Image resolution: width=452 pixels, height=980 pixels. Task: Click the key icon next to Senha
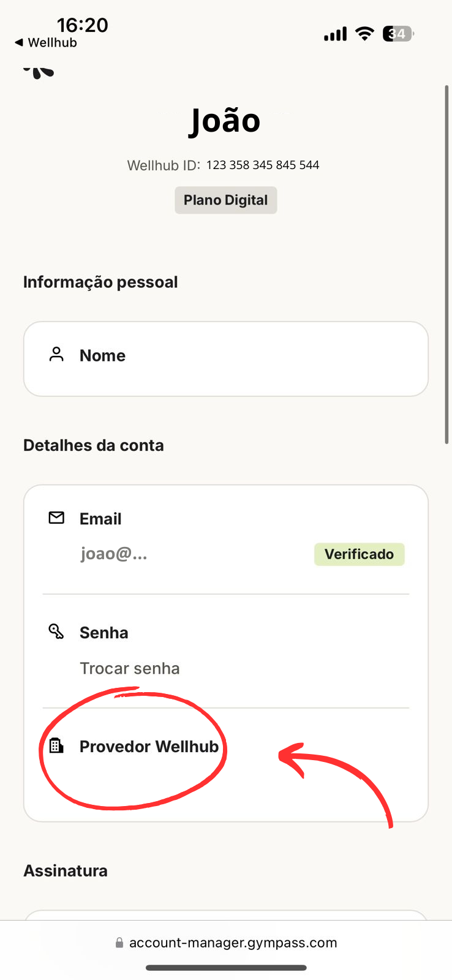(x=56, y=631)
